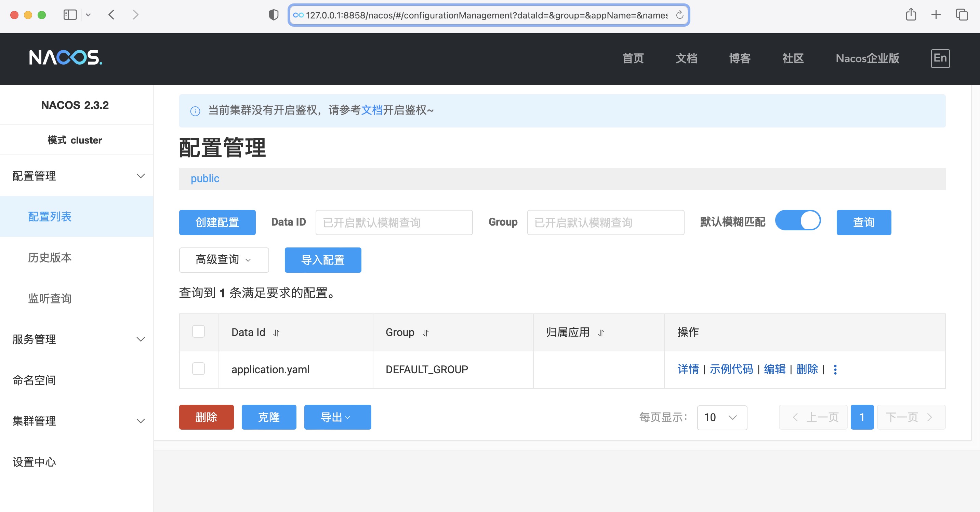Viewport: 980px width, 512px height.
Task: Click the browser page reload icon
Action: [679, 15]
